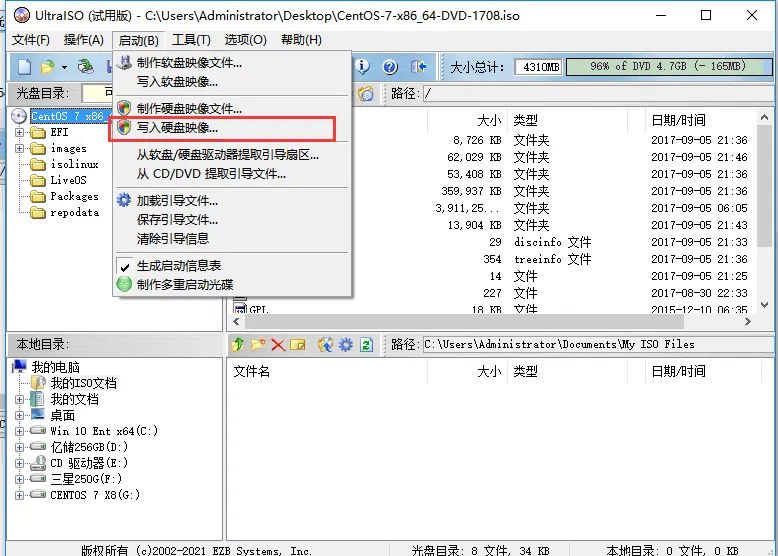Screen dimensions: 778x556
Task: Click the 4310MB total size field
Action: pyautogui.click(x=538, y=66)
